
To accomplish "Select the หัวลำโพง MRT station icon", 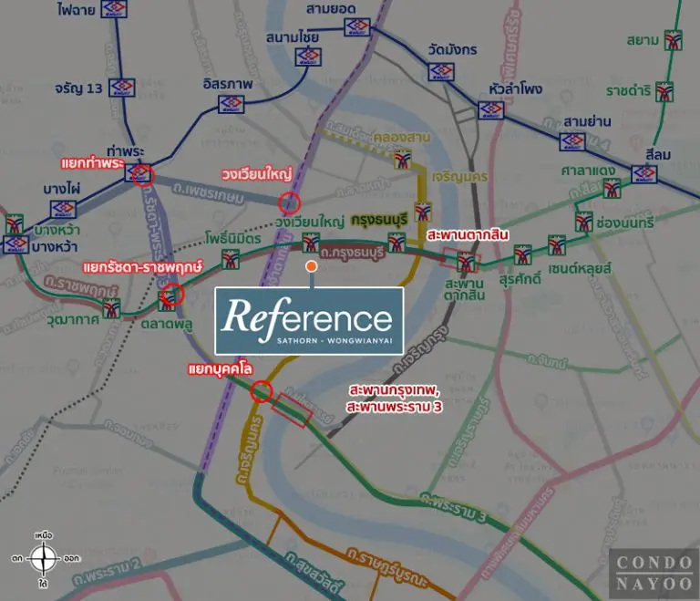I will (491, 110).
